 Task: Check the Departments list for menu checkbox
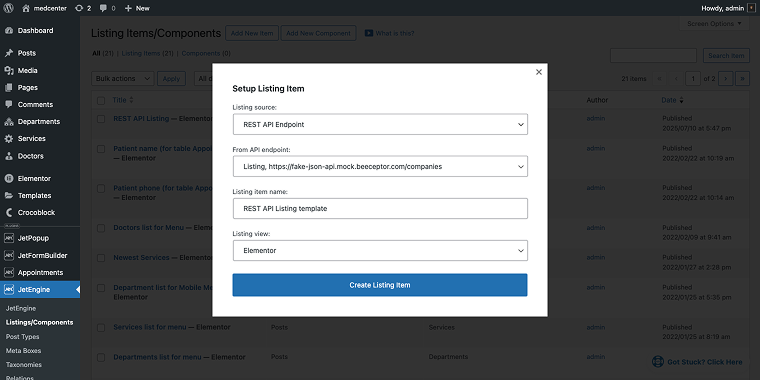pyautogui.click(x=101, y=357)
